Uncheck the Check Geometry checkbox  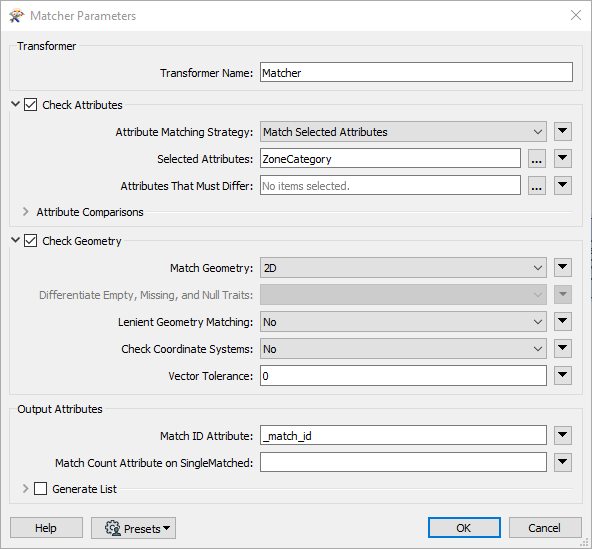click(31, 241)
